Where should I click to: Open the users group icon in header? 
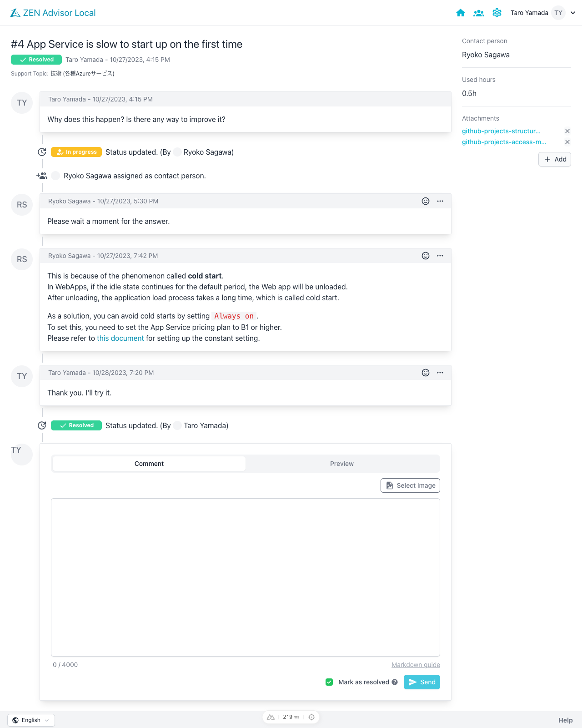tap(479, 13)
